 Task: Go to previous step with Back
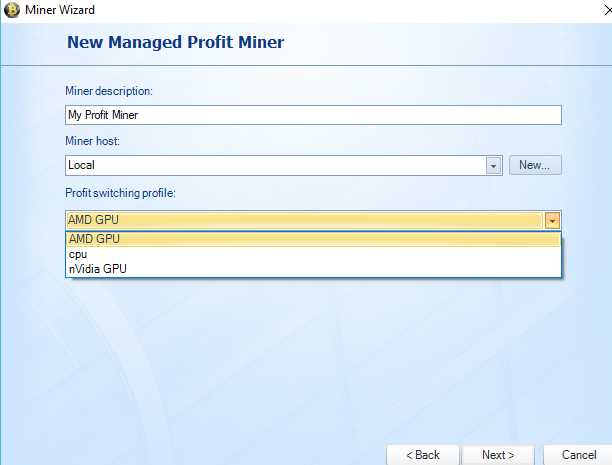[423, 455]
